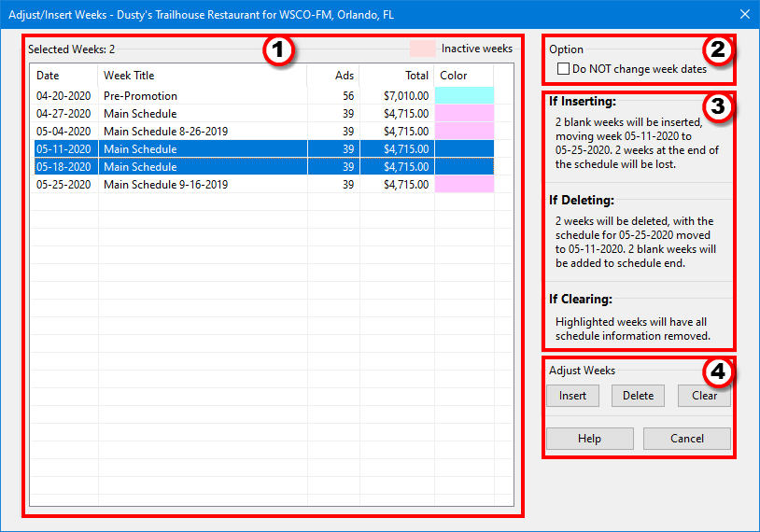Screen dimensions: 760x532
Task: Close the Adjust/Insert Weeks window
Action: 744,14
